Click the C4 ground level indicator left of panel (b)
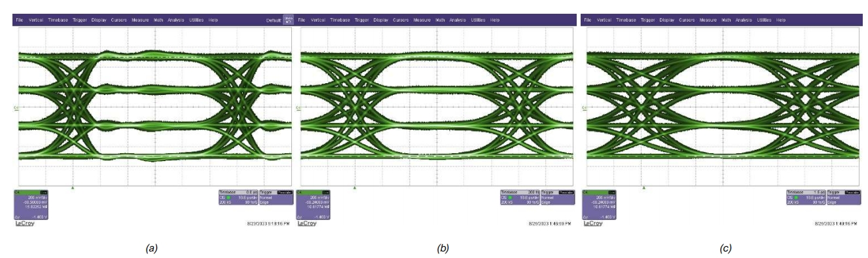 point(298,108)
